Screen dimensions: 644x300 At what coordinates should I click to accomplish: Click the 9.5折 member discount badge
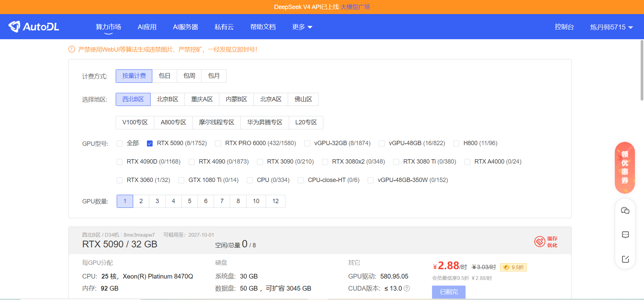514,267
